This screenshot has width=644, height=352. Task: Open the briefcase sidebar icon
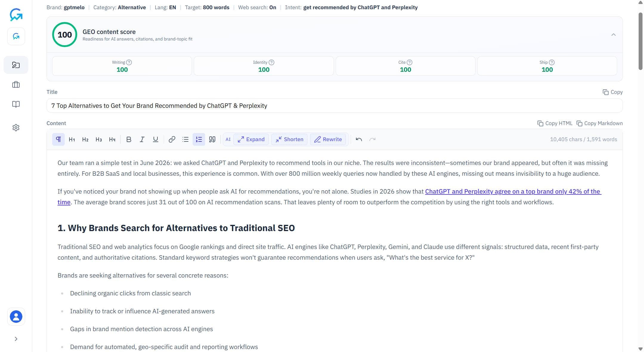(x=16, y=85)
